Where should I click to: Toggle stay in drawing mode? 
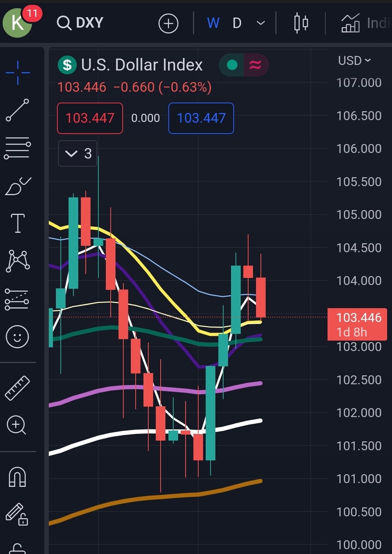click(x=17, y=514)
